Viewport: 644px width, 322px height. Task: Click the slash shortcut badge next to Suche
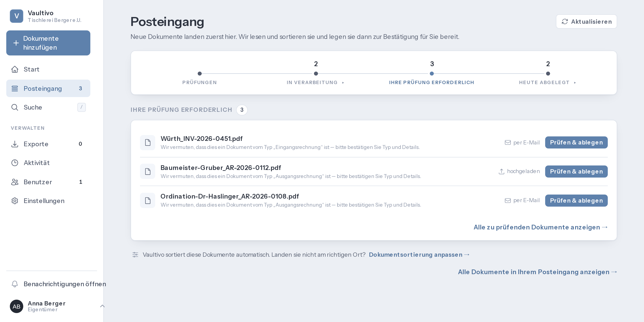(x=81, y=107)
